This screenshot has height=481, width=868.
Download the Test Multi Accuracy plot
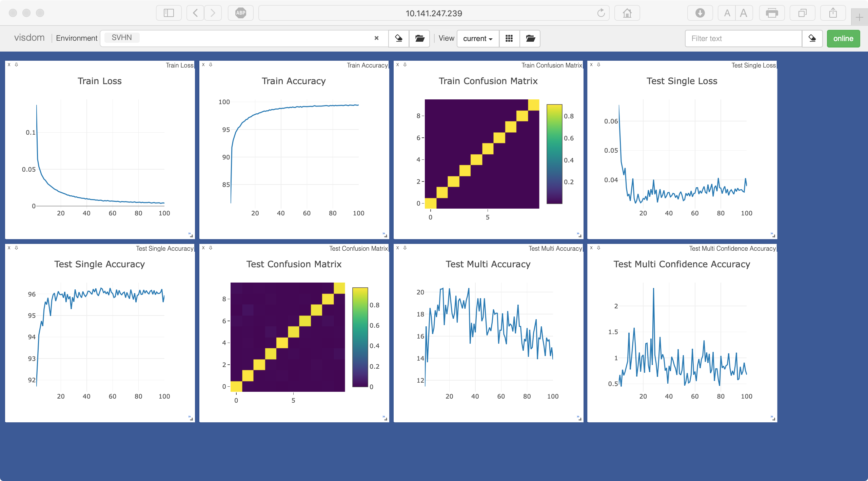tap(405, 248)
